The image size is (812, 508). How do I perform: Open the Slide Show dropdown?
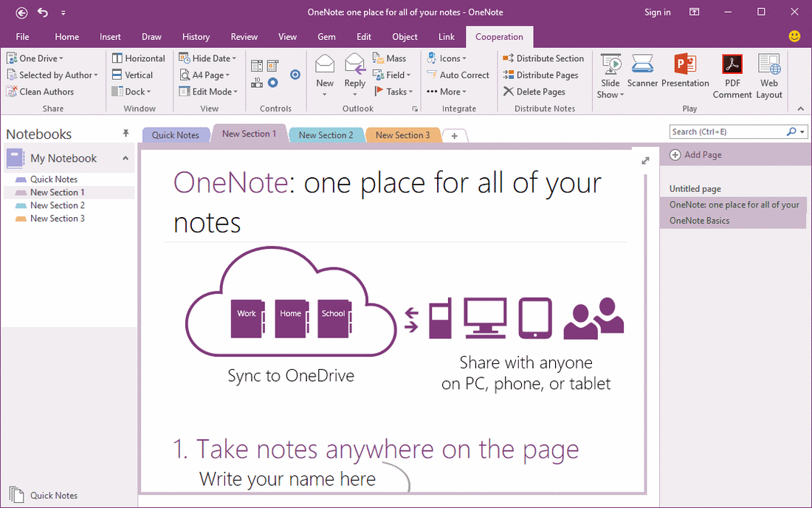610,76
